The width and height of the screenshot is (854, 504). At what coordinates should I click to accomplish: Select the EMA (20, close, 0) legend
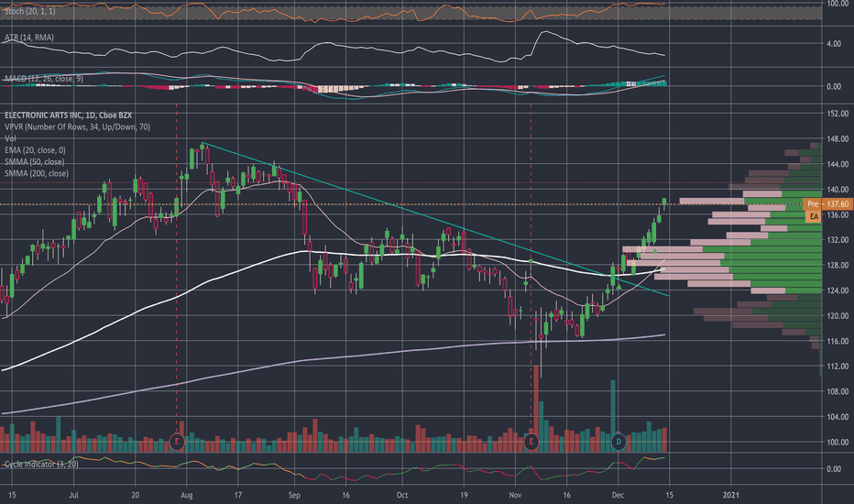(35, 150)
